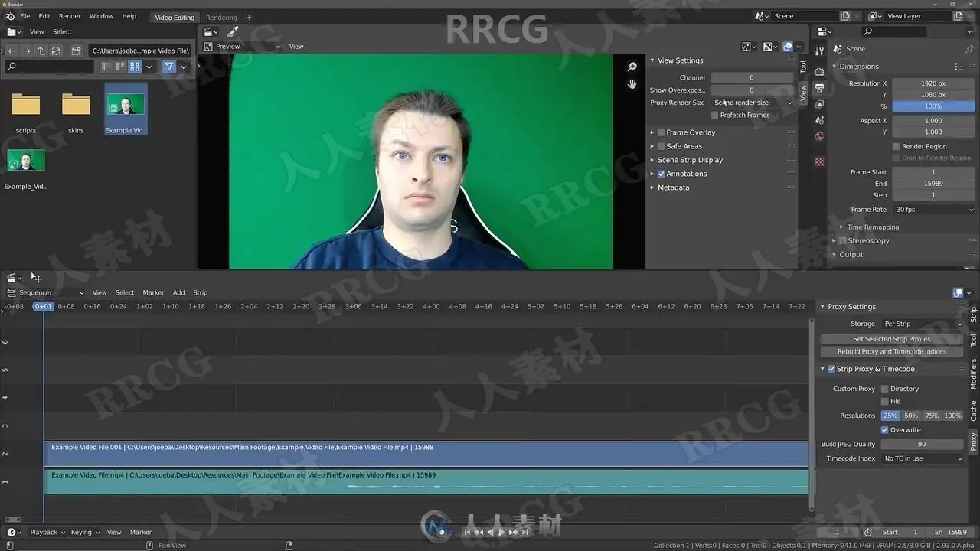Open Scene properties tab icon
Image resolution: width=980 pixels, height=551 pixels.
[x=819, y=120]
